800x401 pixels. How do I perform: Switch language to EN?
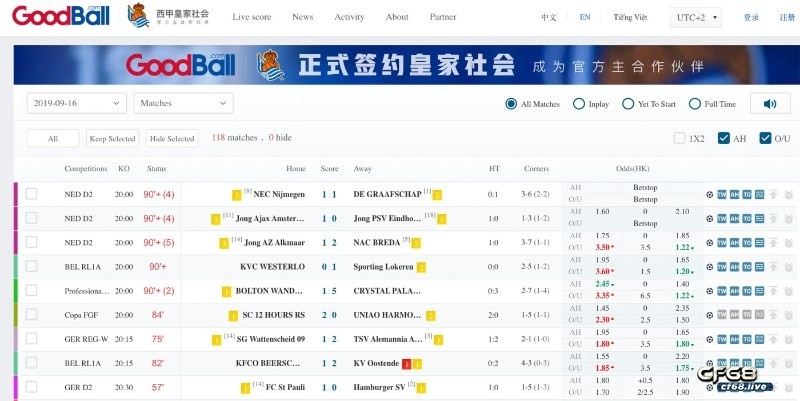(x=585, y=17)
